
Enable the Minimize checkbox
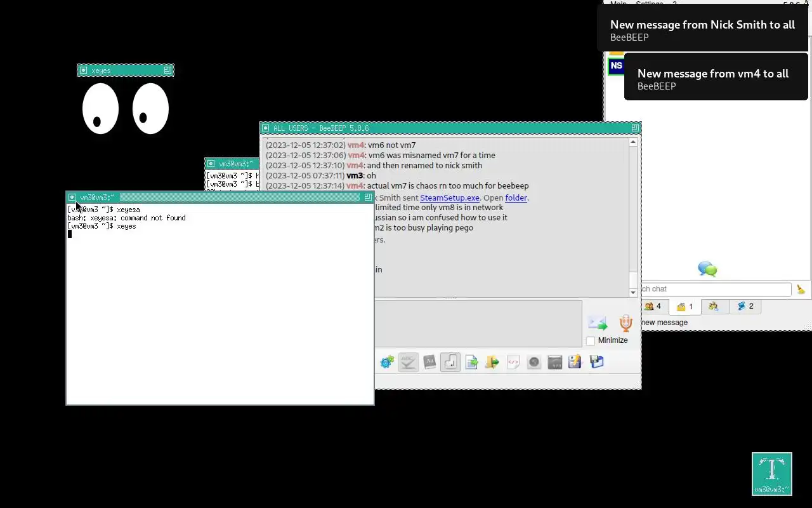[x=591, y=341]
